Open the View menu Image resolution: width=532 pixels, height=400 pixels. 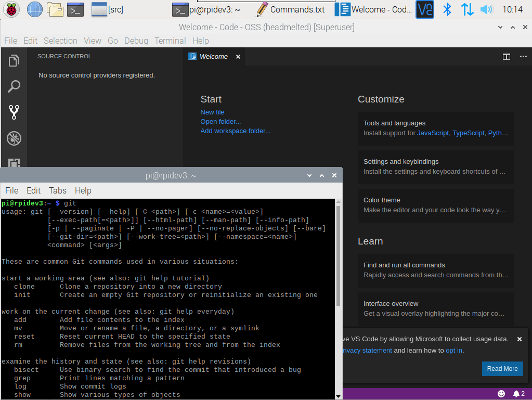click(92, 41)
